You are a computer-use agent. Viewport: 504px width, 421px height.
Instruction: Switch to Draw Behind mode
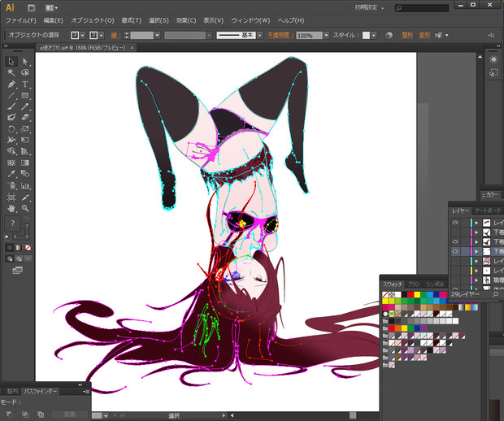19,258
